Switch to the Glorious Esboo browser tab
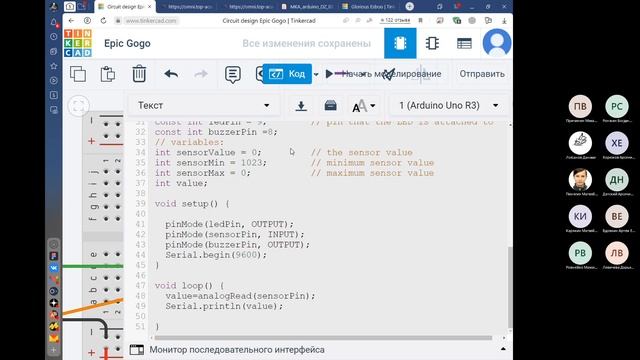The height and width of the screenshot is (360, 640). coord(369,7)
